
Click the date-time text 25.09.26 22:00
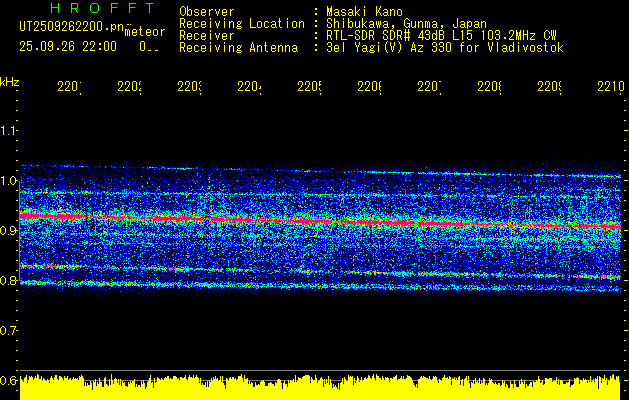click(x=68, y=47)
